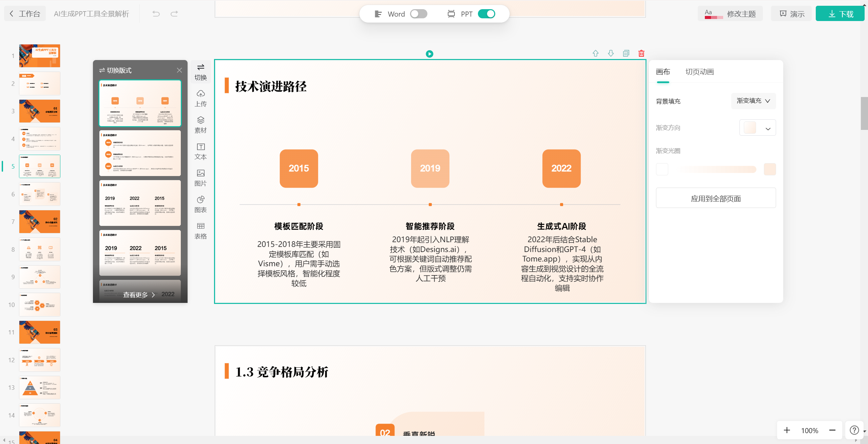Select the fourth layout with underlined years
Viewport: 868px width, 444px height.
(x=140, y=253)
